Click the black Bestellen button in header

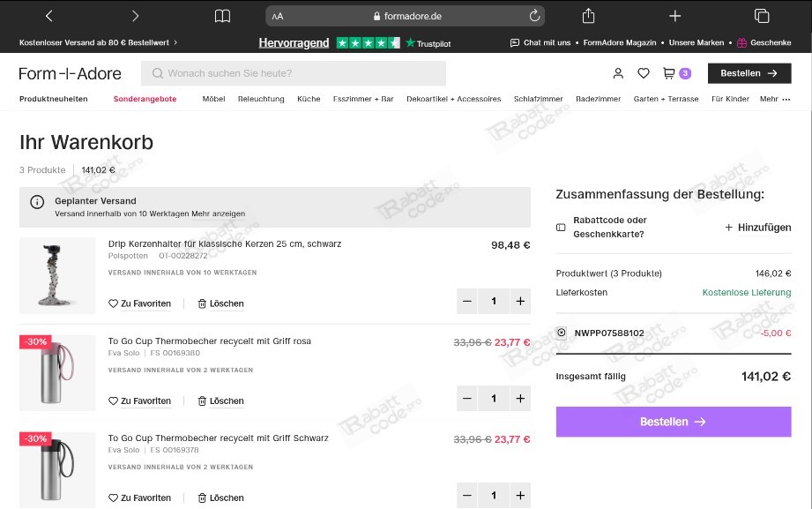coord(749,73)
